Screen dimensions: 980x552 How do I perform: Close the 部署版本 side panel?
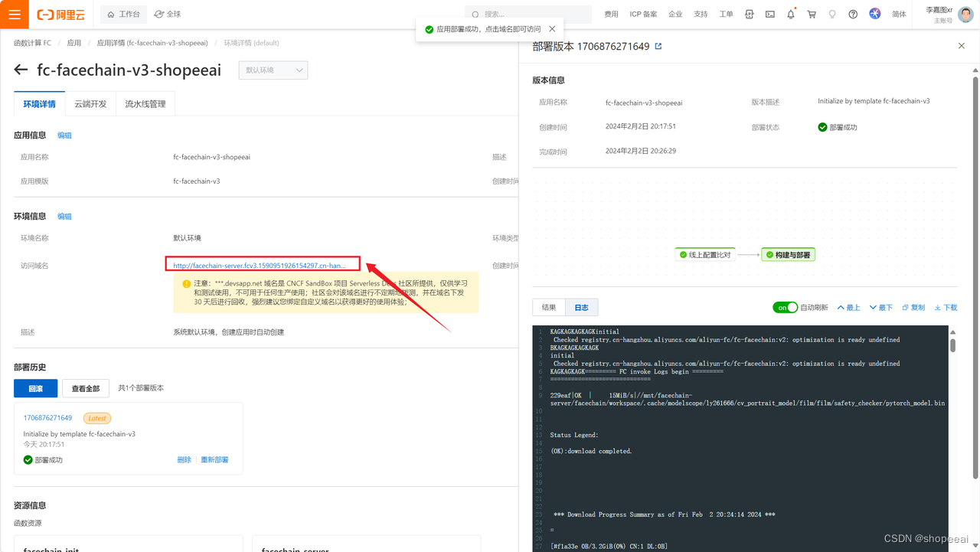click(x=962, y=46)
